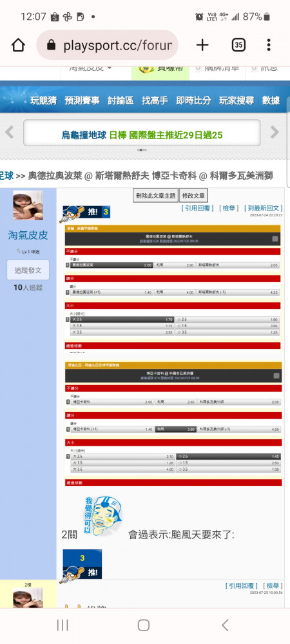Click 檢舉 link on first post

click(x=229, y=208)
